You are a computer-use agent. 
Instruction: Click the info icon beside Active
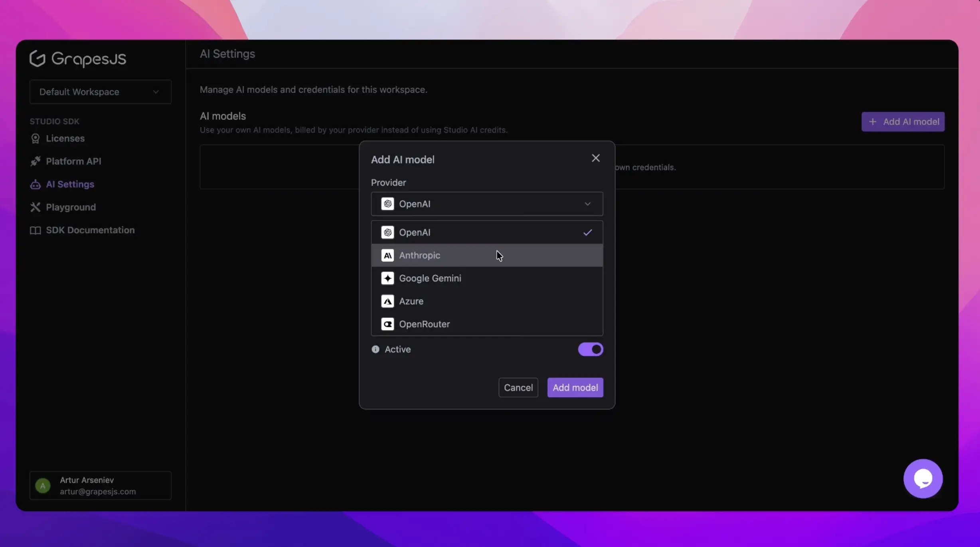[375, 349]
